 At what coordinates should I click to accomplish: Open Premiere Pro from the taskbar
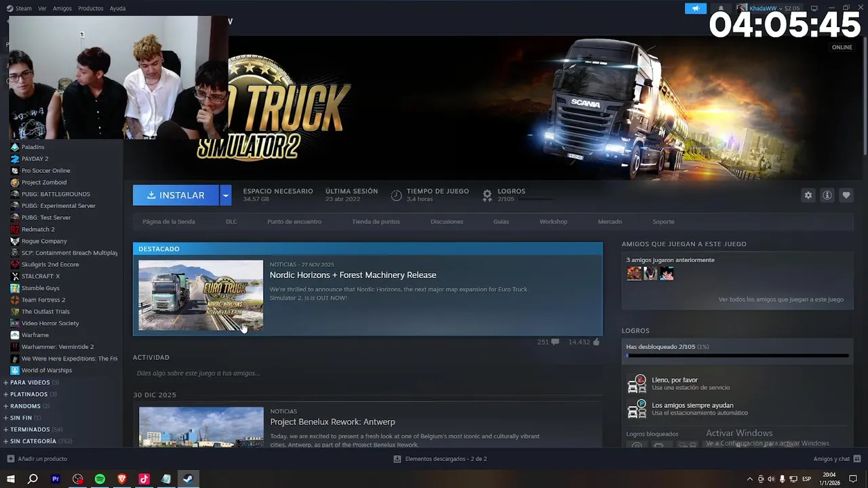click(x=56, y=479)
